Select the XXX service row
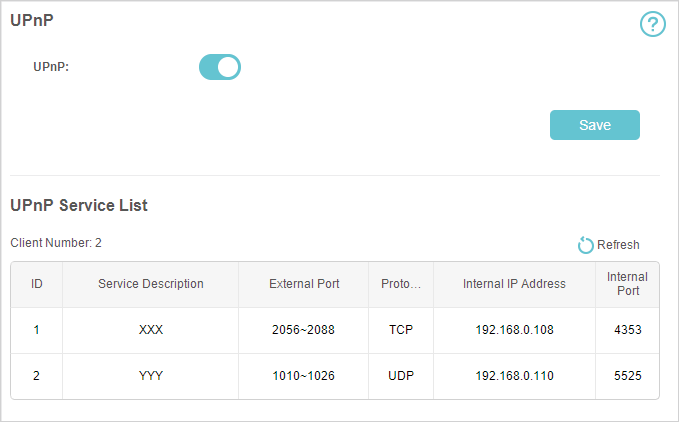 tap(335, 330)
